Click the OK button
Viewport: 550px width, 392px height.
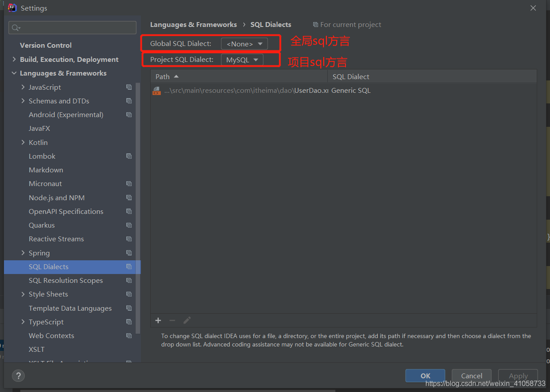[x=425, y=376]
